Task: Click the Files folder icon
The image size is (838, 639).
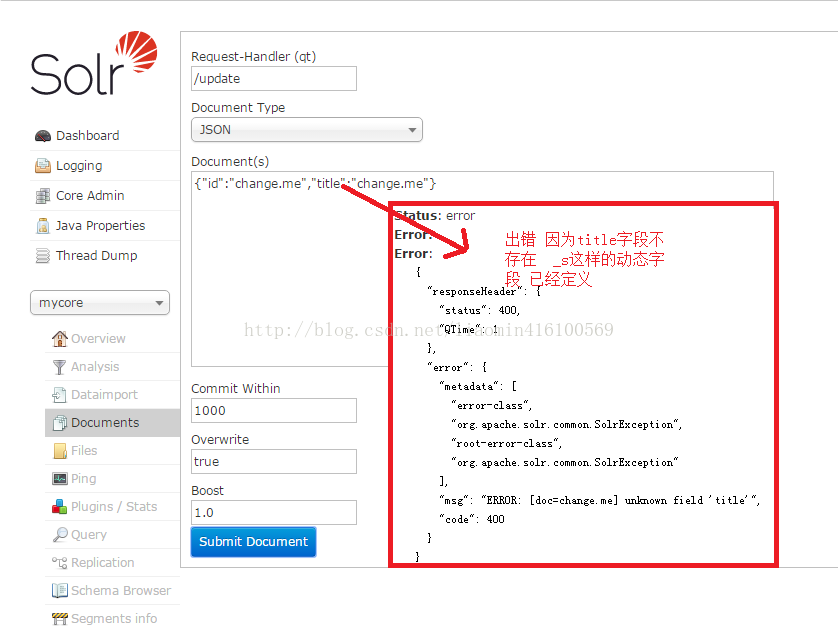Action: pyautogui.click(x=60, y=451)
